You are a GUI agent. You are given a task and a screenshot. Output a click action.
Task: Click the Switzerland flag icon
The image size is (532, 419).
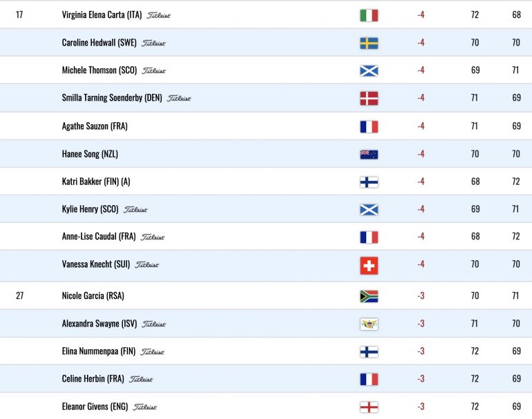[x=369, y=266]
